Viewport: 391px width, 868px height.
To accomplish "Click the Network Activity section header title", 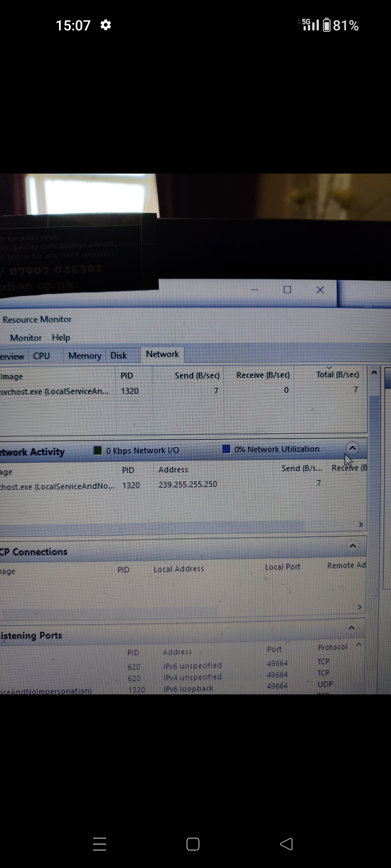I will [32, 452].
